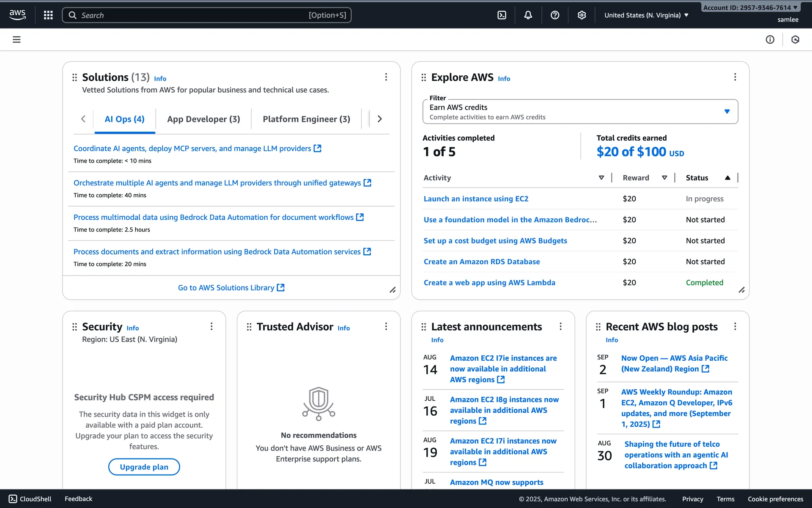Screen dimensions: 812x508
Task: Open the Solutions widget three-dot menu
Action: (x=386, y=77)
